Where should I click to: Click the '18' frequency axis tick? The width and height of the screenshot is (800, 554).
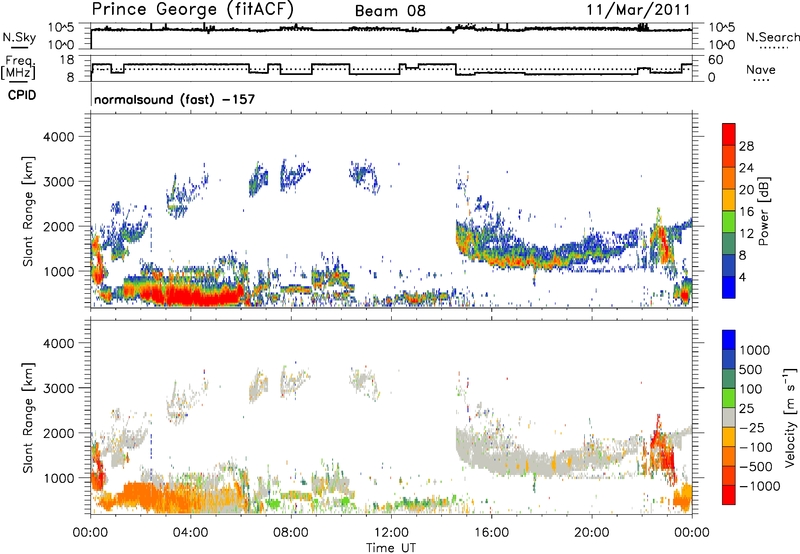[66, 60]
